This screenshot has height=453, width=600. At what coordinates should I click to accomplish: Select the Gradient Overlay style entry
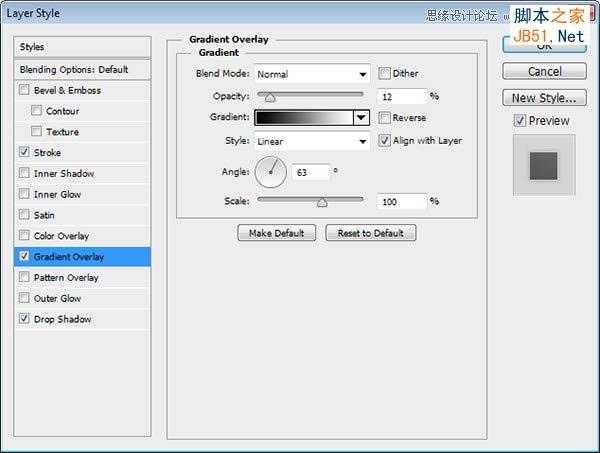click(68, 257)
